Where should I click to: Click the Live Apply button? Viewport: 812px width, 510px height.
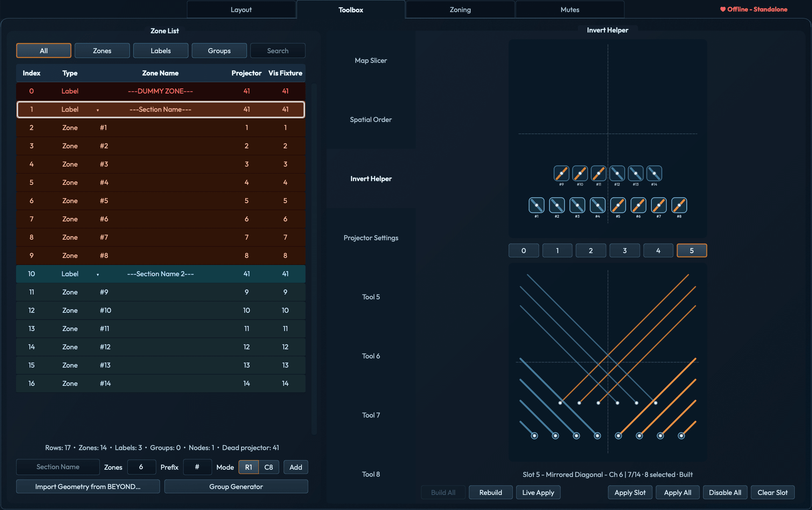tap(538, 493)
